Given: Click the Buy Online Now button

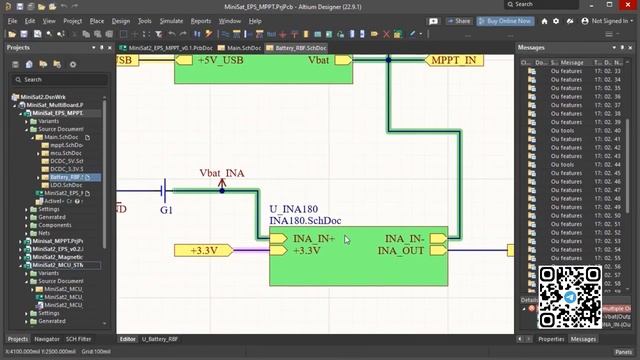Looking at the screenshot, I should 505,21.
